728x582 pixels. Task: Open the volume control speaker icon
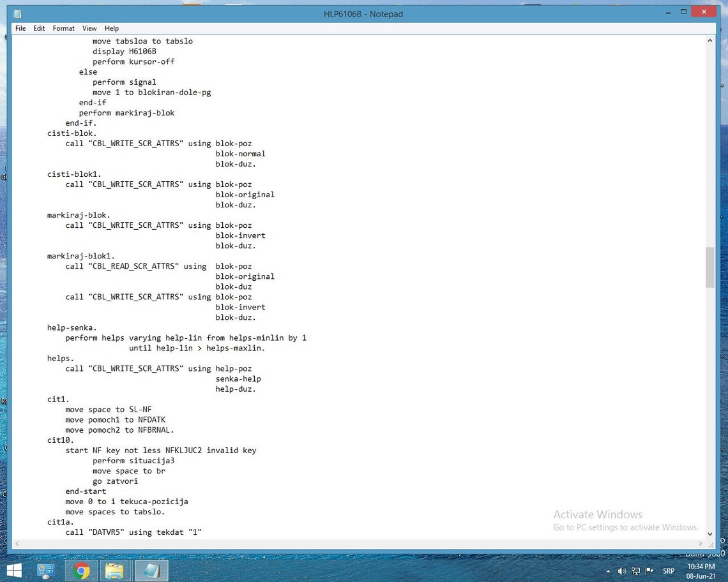coord(621,571)
